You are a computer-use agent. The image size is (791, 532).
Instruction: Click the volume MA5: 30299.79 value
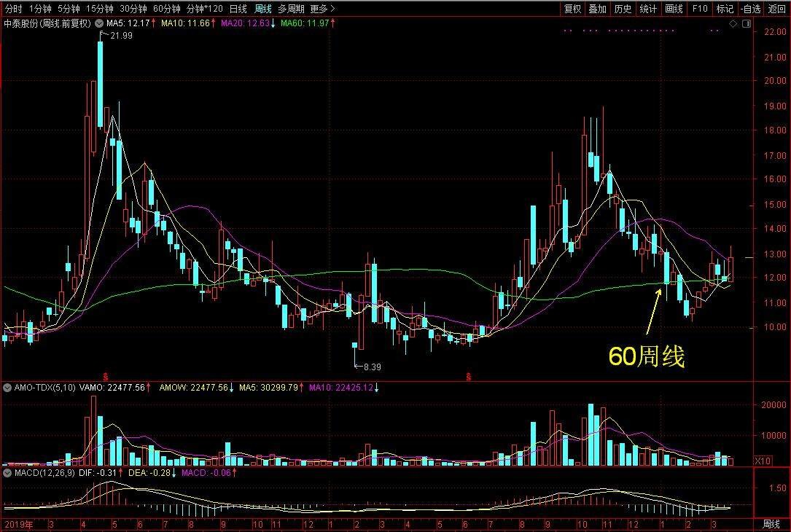pos(268,388)
